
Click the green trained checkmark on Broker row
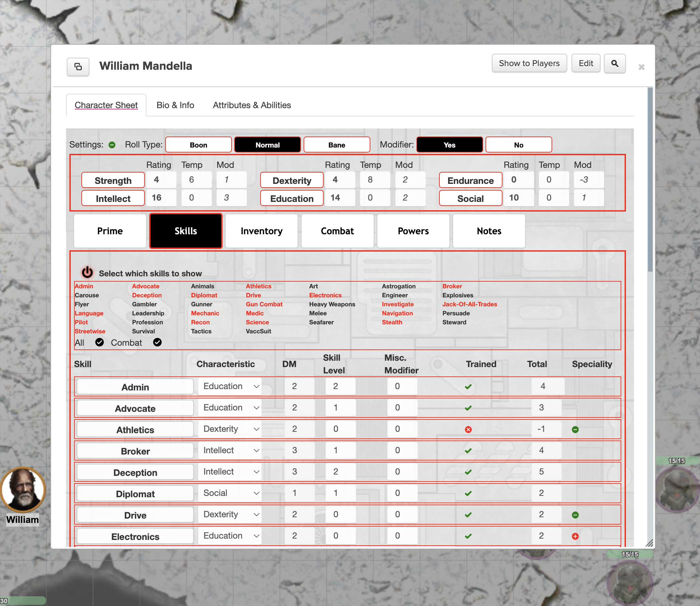(x=468, y=450)
